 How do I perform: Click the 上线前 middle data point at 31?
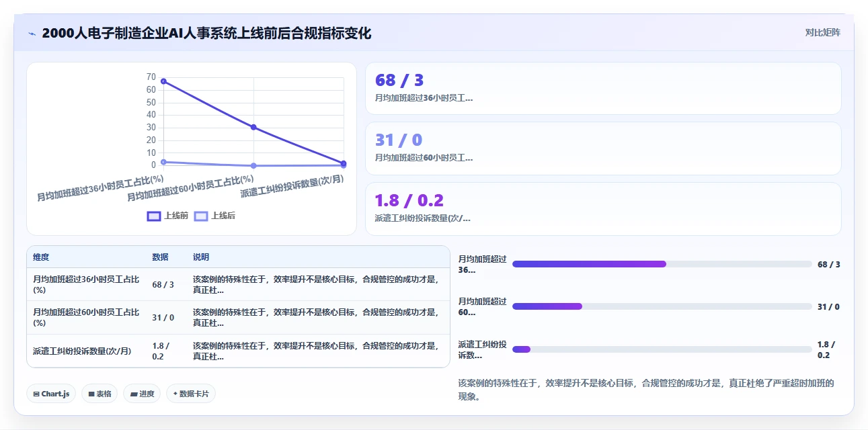pos(253,127)
